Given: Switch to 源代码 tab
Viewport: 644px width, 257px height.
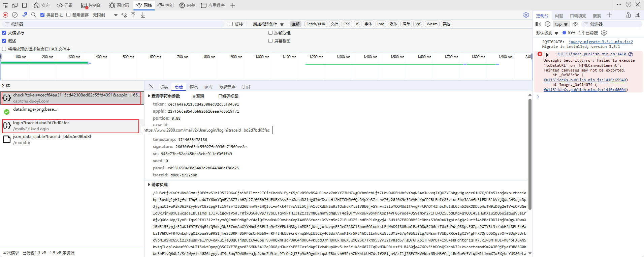Looking at the screenshot, I should pos(119,5).
